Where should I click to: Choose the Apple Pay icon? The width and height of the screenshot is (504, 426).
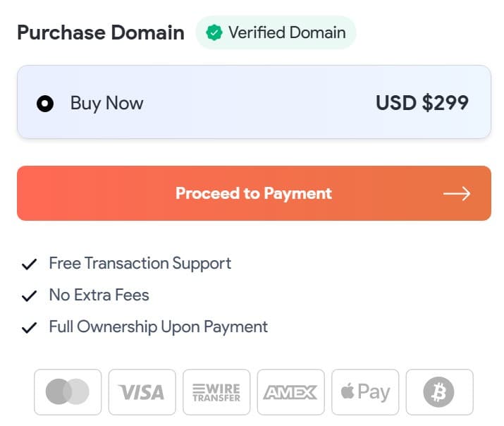pos(365,391)
